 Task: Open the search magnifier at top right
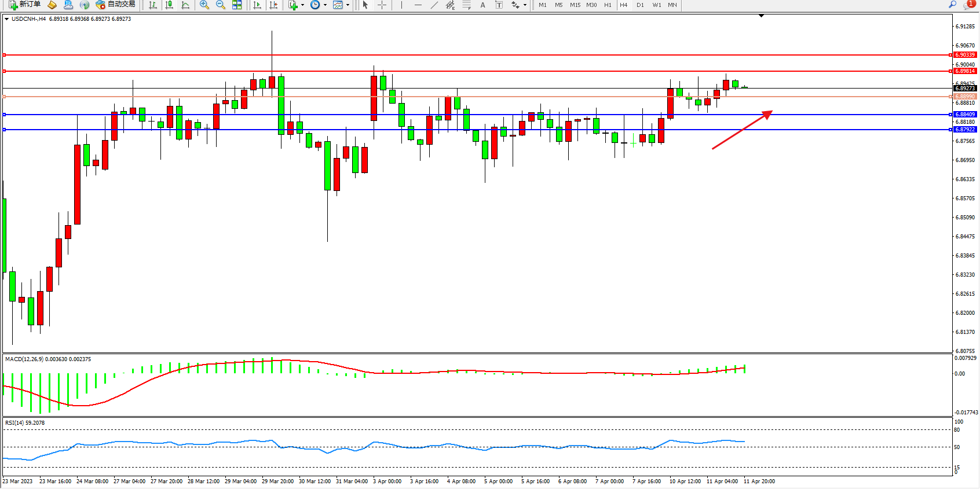tap(952, 5)
